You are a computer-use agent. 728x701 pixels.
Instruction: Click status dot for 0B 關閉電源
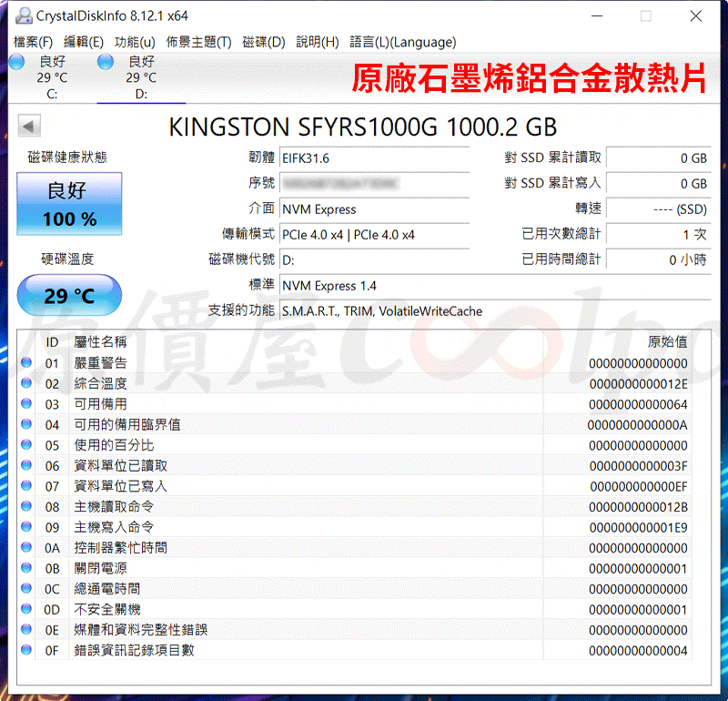pyautogui.click(x=26, y=568)
